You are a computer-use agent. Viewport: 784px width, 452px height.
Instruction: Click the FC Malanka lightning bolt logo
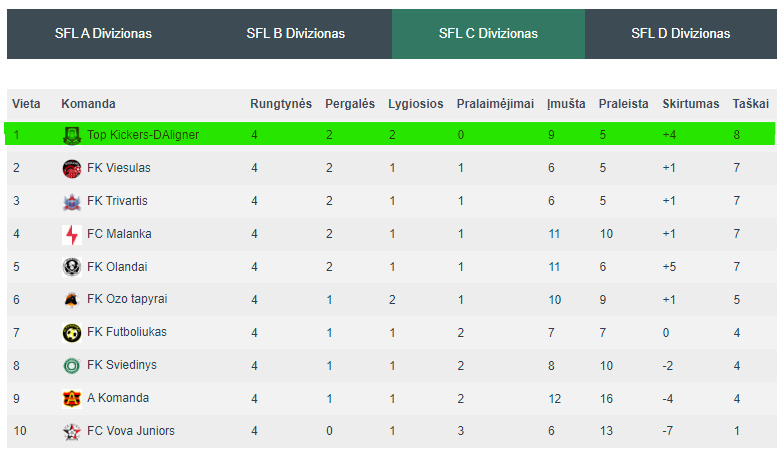click(72, 234)
